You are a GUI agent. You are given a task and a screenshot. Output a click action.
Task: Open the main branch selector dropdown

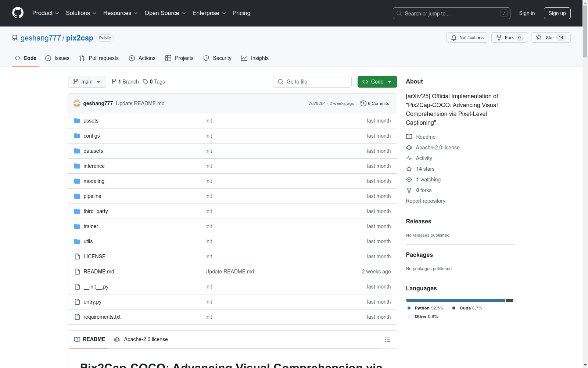(x=87, y=82)
